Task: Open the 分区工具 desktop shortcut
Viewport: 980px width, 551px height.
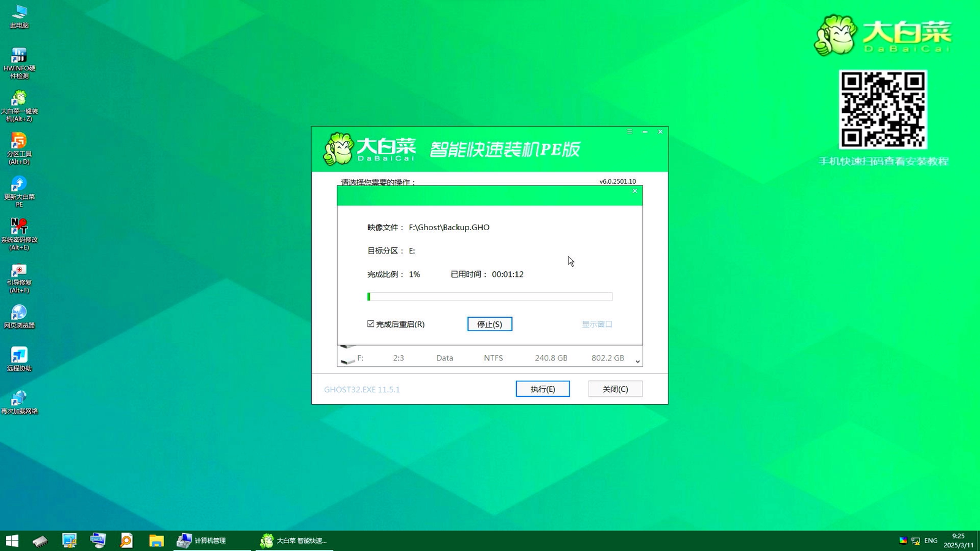Action: tap(19, 149)
